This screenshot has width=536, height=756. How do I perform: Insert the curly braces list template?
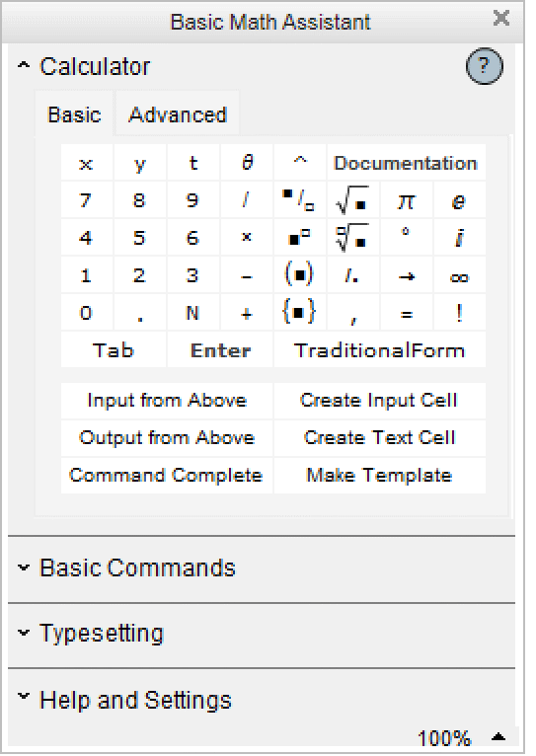(299, 313)
